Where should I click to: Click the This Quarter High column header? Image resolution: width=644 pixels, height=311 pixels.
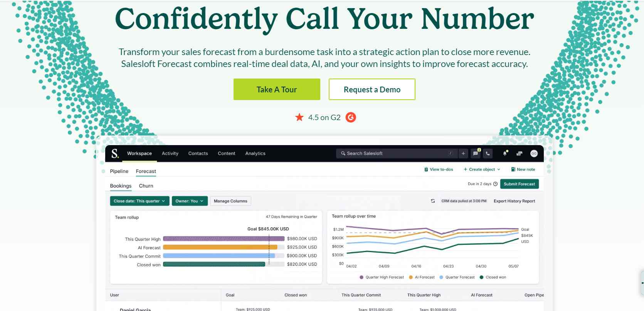[424, 295]
